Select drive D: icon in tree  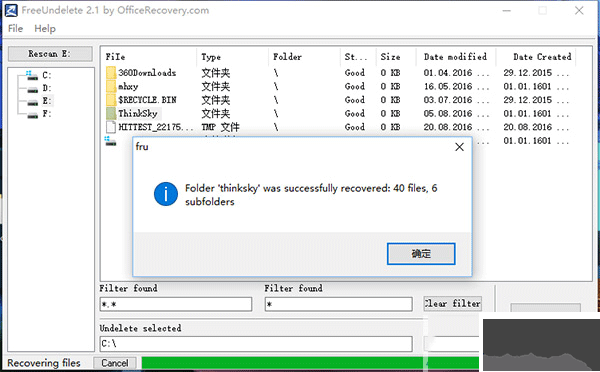pyautogui.click(x=33, y=89)
